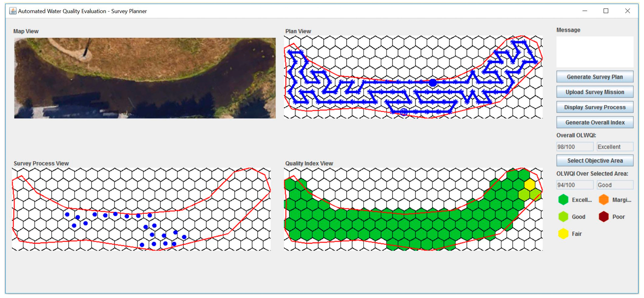Click Generate Overall Index button
The height and width of the screenshot is (298, 644).
pos(595,122)
